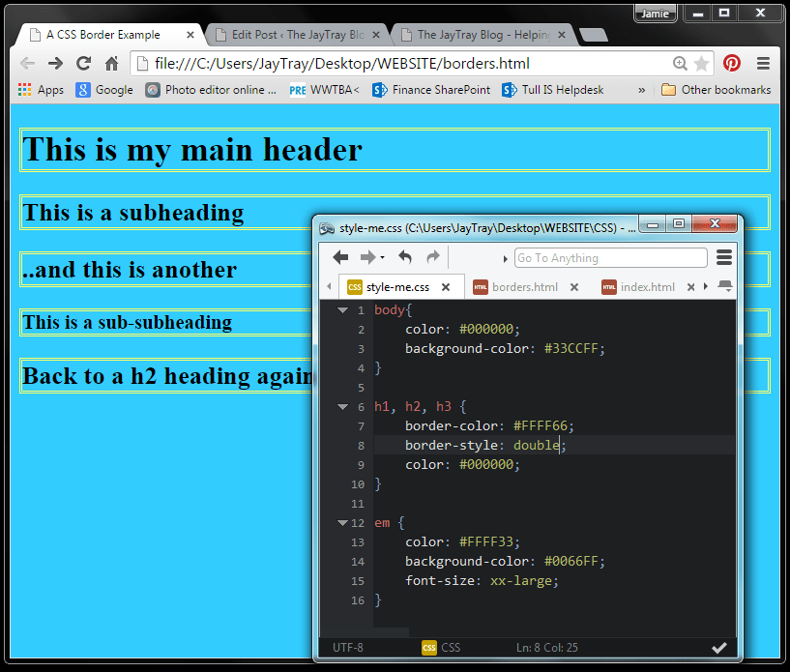Collapse the body rule fold arrow
The height and width of the screenshot is (672, 790).
(342, 309)
